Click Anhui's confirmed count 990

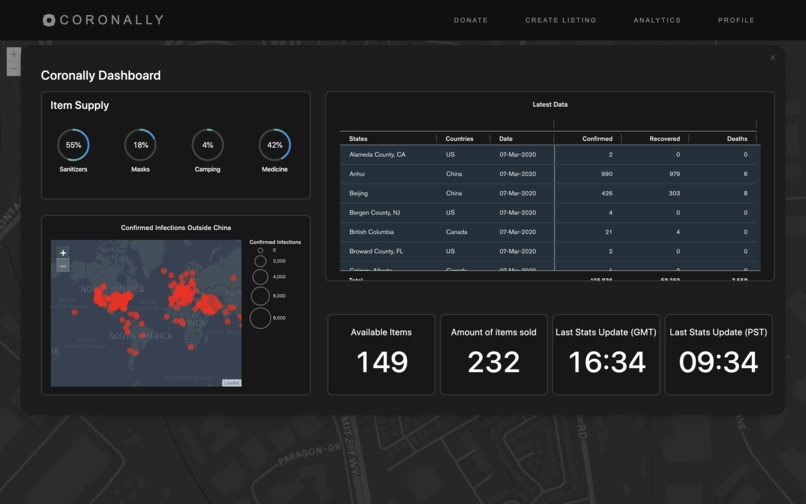click(607, 174)
